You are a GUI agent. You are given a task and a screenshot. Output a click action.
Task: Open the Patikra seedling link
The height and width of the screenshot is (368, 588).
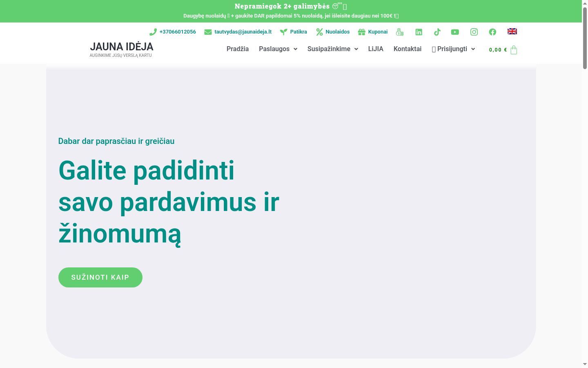pos(293,32)
